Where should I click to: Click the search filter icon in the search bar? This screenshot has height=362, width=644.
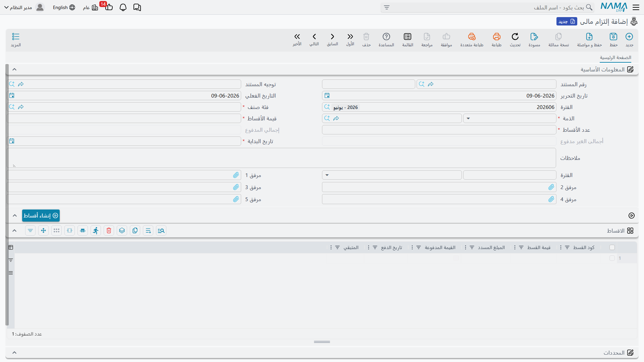pos(387,7)
